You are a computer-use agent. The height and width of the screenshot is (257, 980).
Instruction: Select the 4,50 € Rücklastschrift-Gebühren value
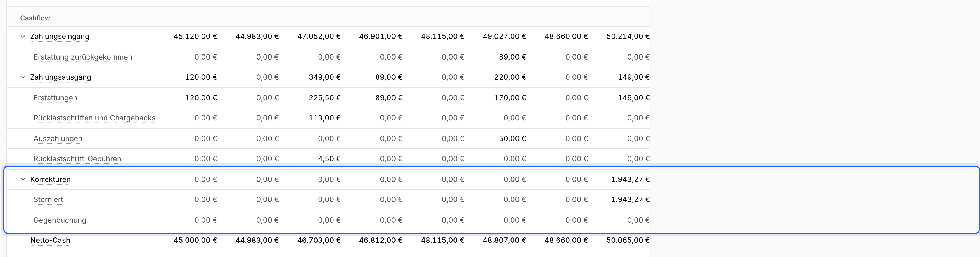[x=329, y=159]
